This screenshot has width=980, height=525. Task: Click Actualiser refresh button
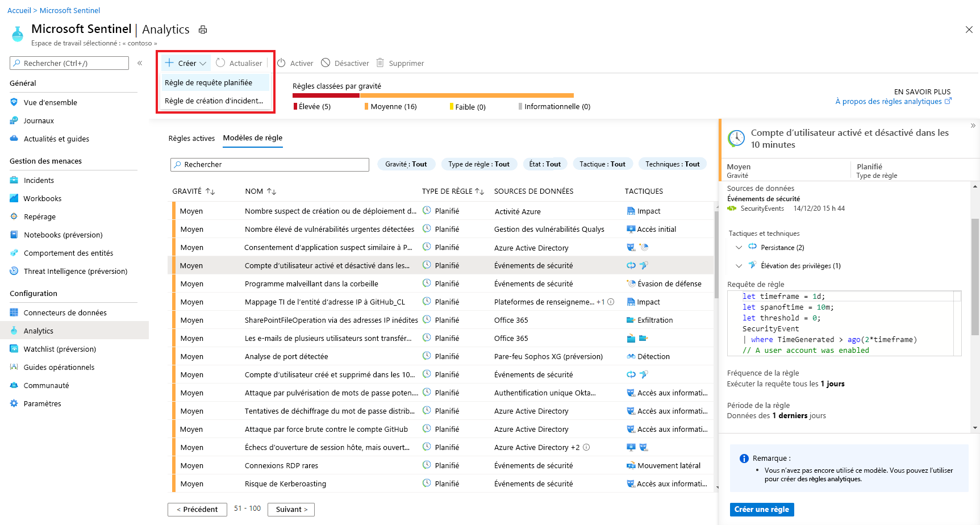point(239,63)
